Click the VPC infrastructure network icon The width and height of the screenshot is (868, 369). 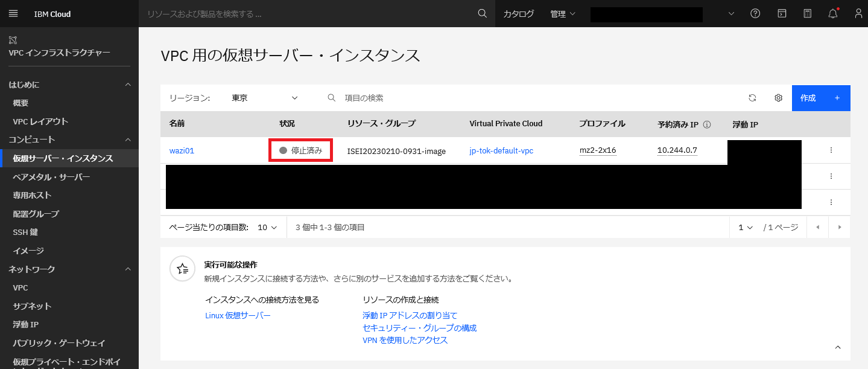coord(13,40)
